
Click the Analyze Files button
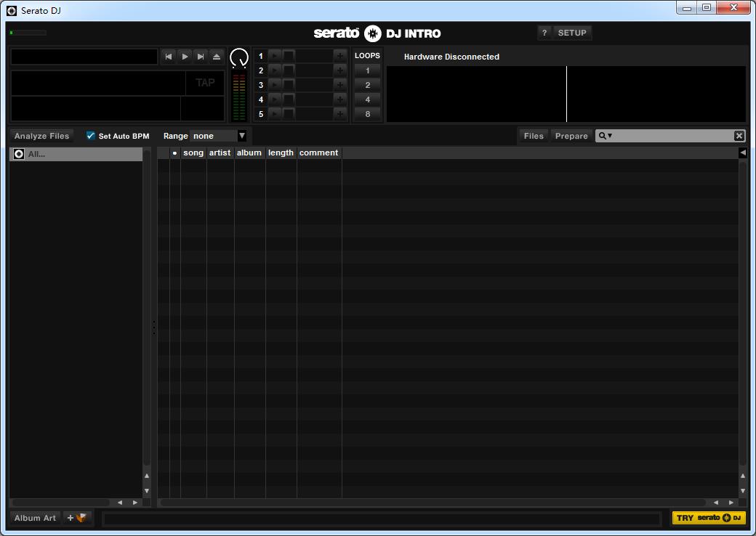42,136
